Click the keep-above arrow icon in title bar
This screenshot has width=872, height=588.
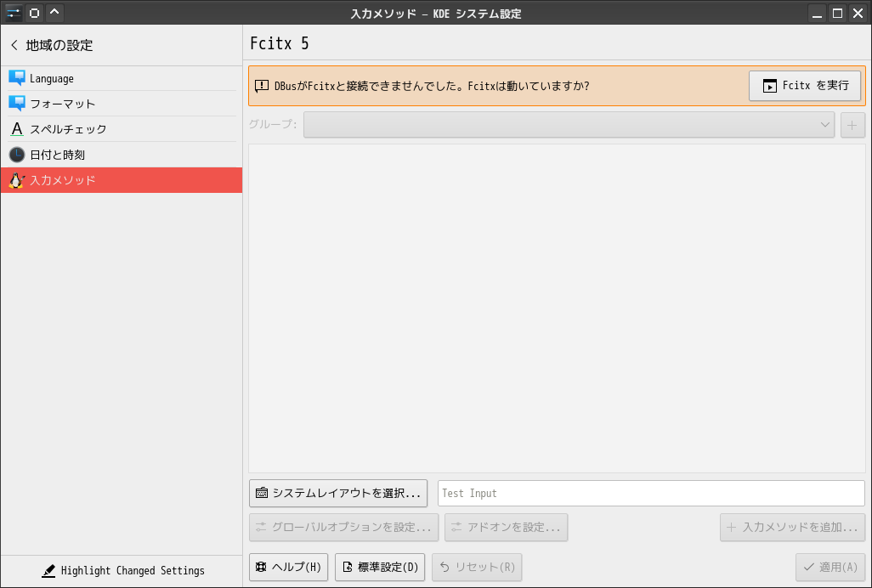click(x=54, y=13)
